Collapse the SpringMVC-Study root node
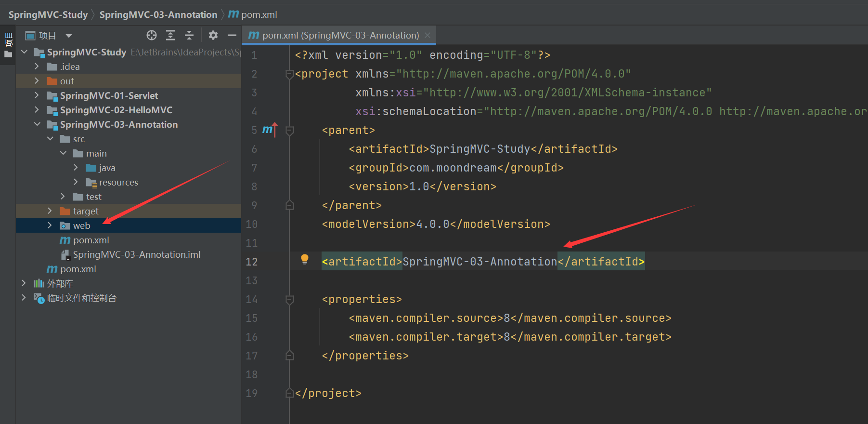 25,52
